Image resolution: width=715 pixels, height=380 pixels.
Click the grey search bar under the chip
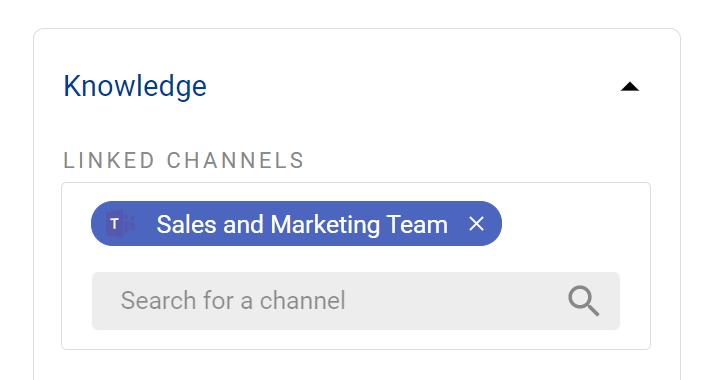[x=356, y=301]
